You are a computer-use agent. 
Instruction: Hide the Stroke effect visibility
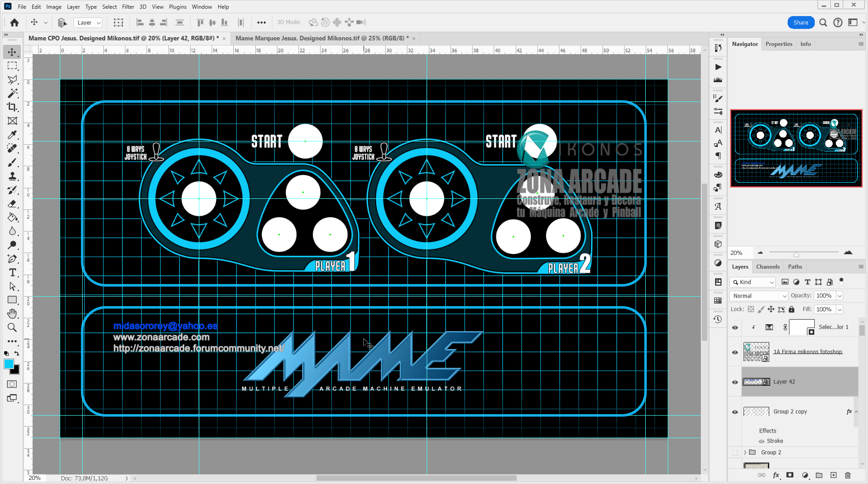tap(762, 441)
